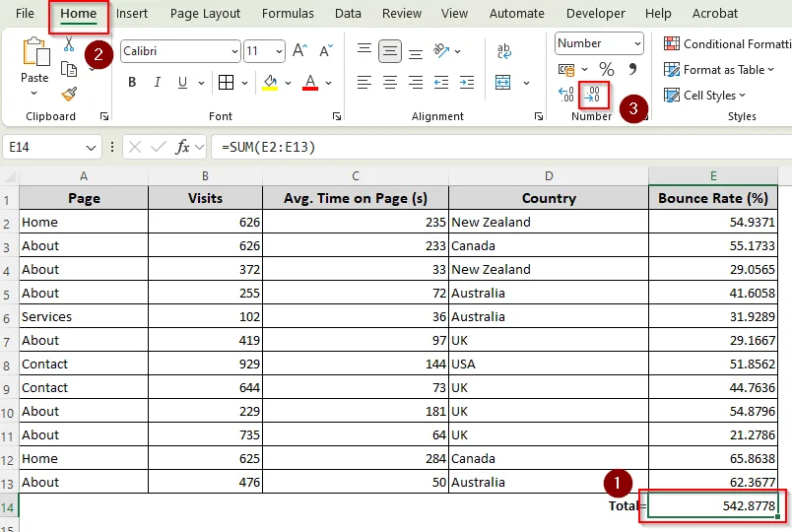Viewport: 792px width, 532px height.
Task: Apply Percent Style formatting
Action: tap(607, 69)
